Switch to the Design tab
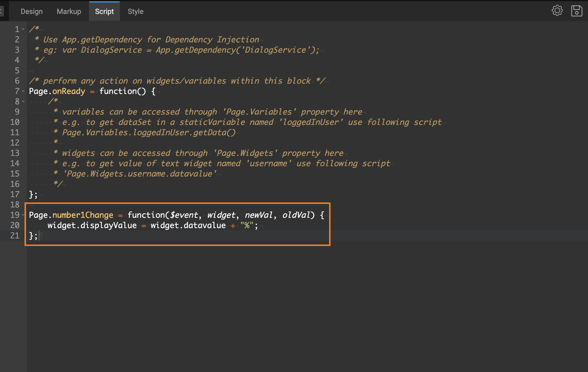This screenshot has width=588, height=372. 31,11
